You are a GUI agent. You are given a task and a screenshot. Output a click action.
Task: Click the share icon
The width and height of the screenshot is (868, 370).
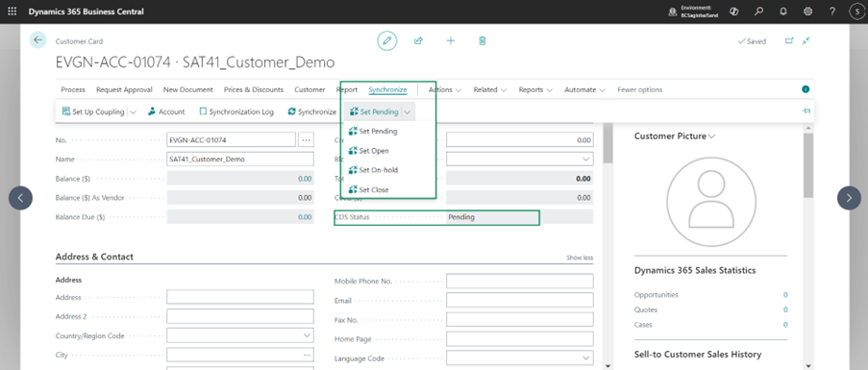(418, 41)
